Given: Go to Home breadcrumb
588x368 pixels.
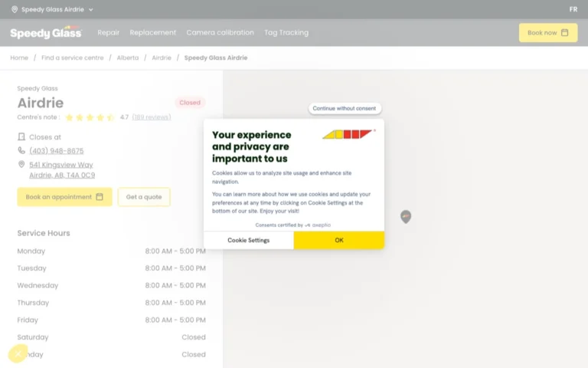Looking at the screenshot, I should click(x=19, y=58).
